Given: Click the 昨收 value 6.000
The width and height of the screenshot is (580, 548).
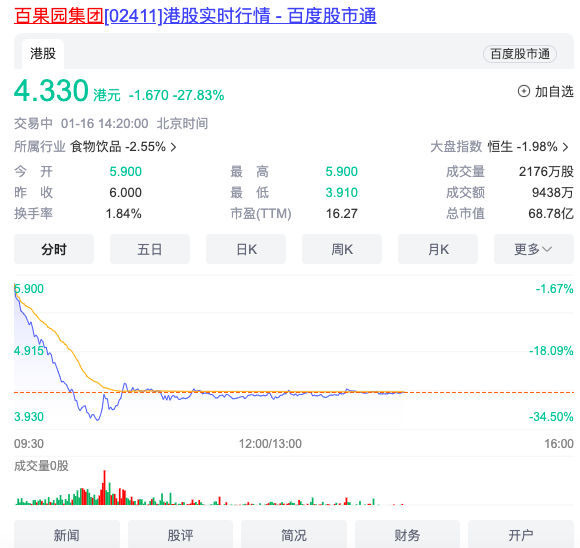Looking at the screenshot, I should [x=125, y=192].
